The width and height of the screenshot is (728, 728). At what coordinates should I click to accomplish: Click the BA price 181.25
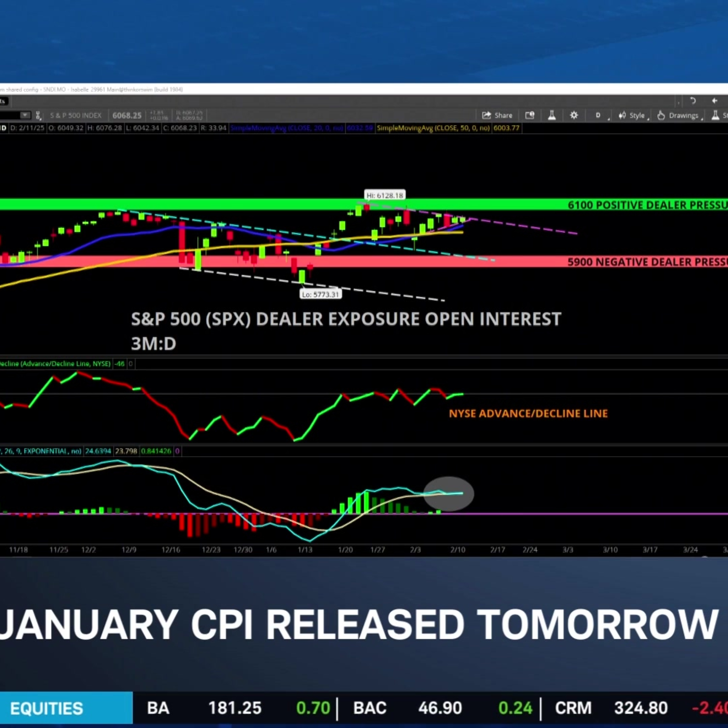[235, 708]
